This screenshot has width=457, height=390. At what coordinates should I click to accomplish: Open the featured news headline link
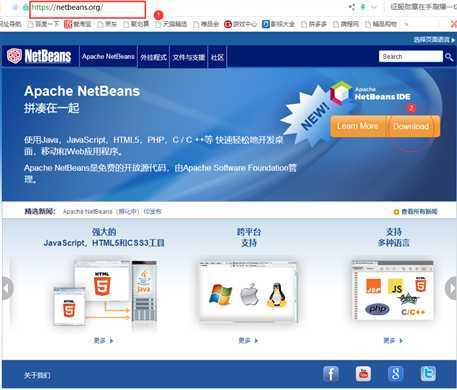point(112,212)
